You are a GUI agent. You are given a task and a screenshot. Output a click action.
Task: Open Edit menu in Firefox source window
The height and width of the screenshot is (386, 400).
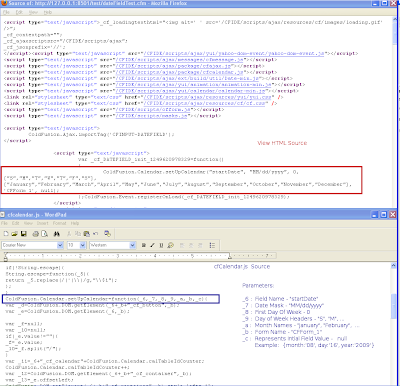(x=19, y=12)
